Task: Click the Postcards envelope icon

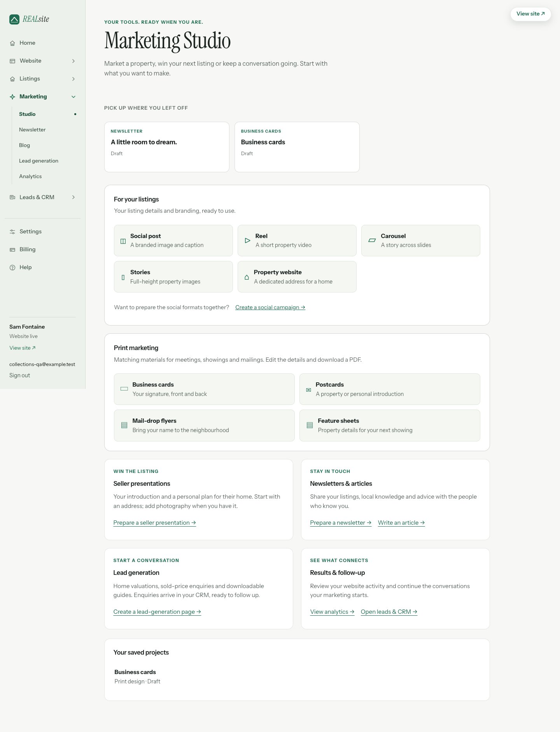Action: pos(308,390)
